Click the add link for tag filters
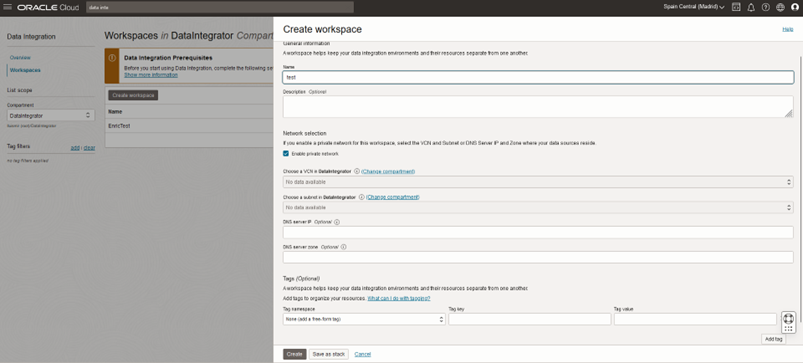 click(x=75, y=147)
